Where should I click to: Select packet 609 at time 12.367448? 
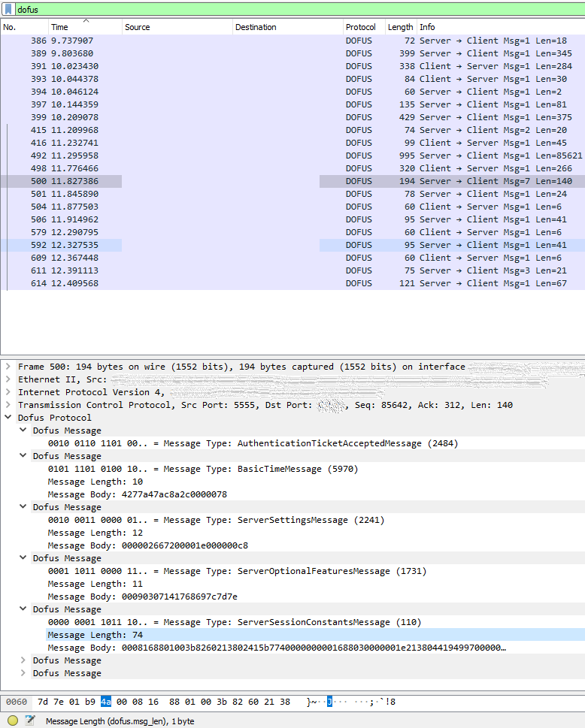[x=292, y=258]
